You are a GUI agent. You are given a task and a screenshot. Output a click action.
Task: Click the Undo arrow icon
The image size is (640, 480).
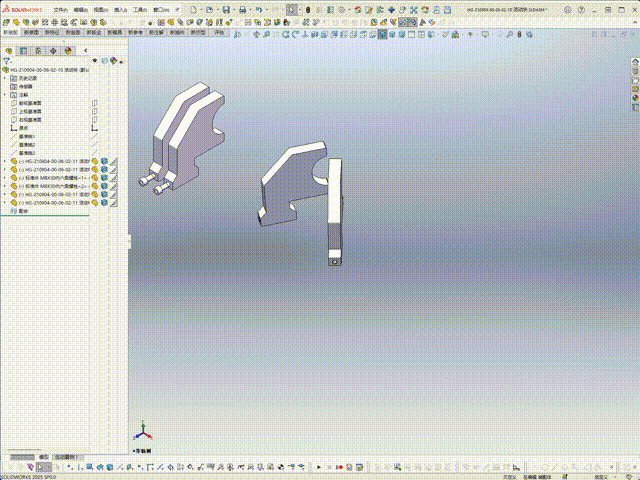click(x=259, y=9)
